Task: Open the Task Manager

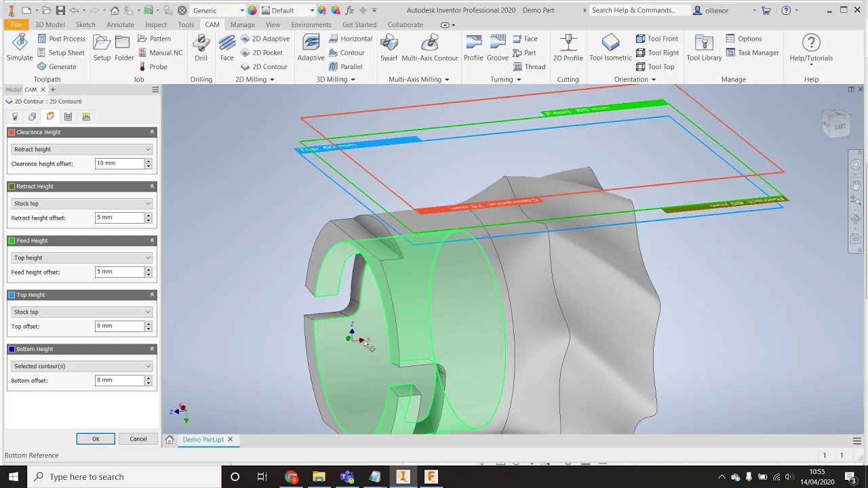Action: pyautogui.click(x=752, y=53)
